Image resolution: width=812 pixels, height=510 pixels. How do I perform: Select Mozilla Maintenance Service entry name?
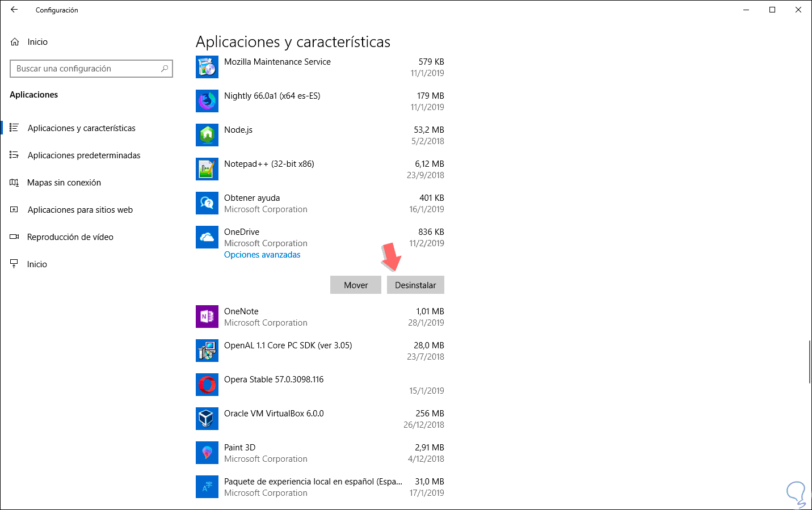tap(277, 62)
